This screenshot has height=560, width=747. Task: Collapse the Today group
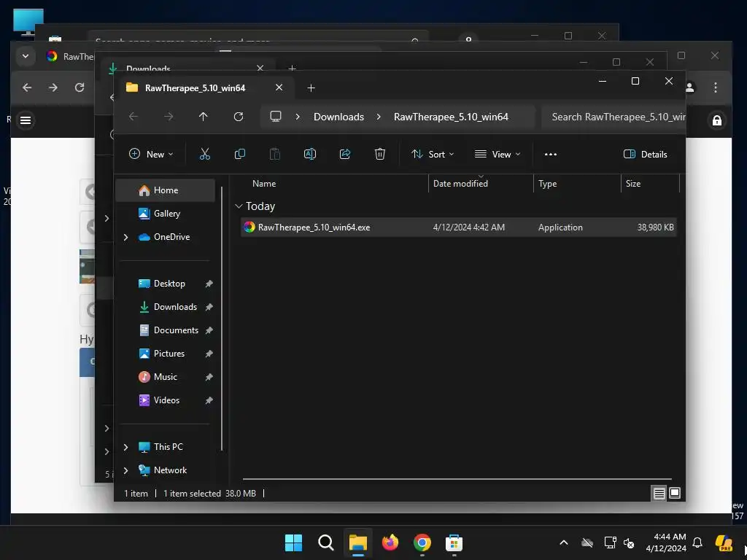coord(239,206)
